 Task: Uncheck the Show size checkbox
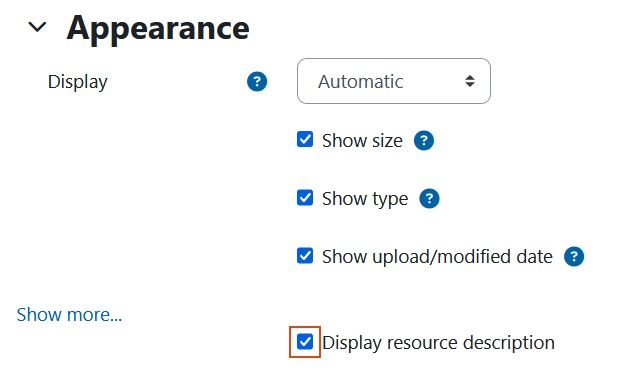[305, 139]
